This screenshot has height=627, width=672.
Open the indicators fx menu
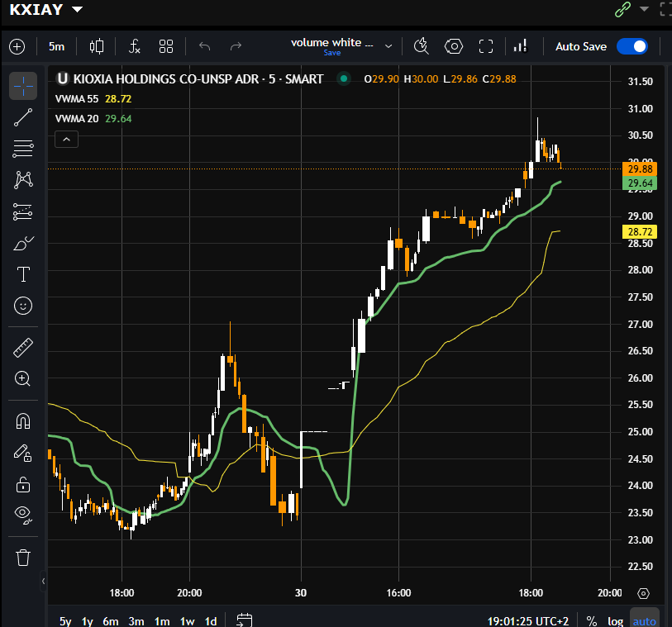pos(134,47)
